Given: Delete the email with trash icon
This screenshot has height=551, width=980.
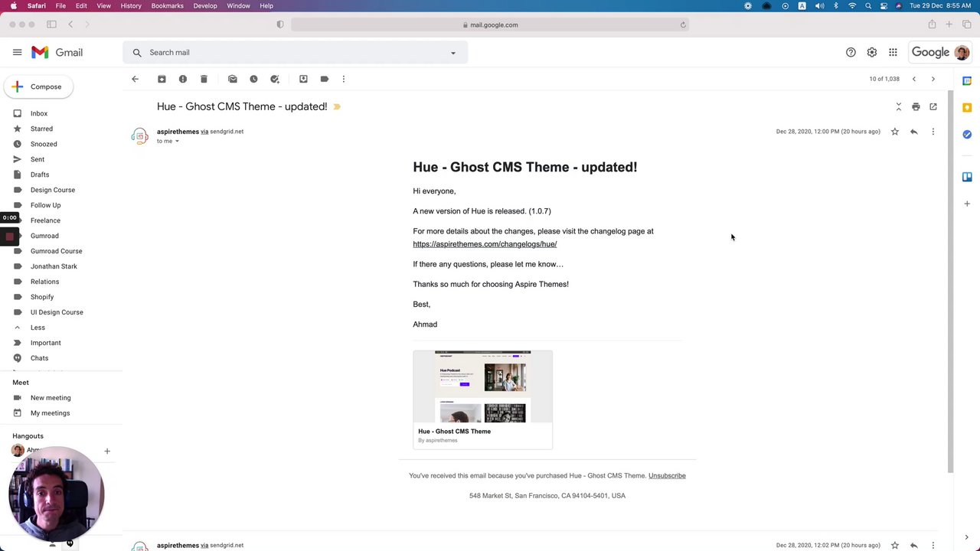Looking at the screenshot, I should pos(204,79).
